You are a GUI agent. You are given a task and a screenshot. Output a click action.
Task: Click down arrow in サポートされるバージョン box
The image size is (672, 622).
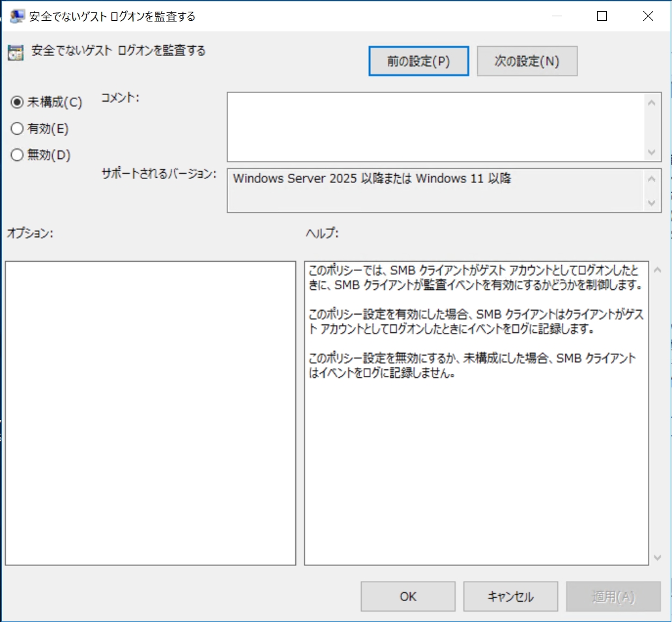(652, 203)
